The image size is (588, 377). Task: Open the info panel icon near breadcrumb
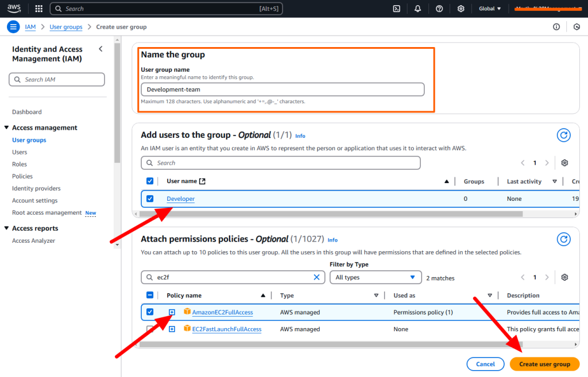(x=556, y=26)
